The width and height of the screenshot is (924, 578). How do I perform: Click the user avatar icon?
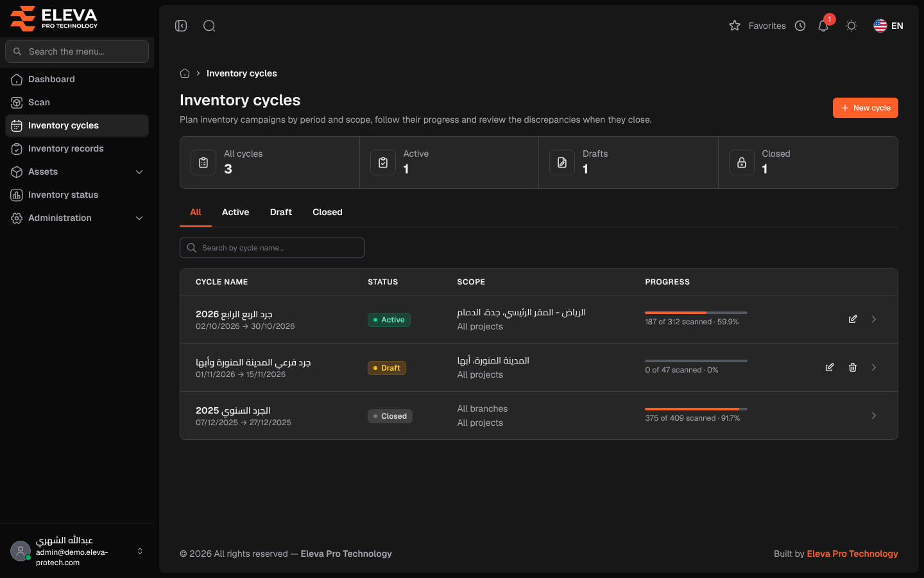point(21,551)
